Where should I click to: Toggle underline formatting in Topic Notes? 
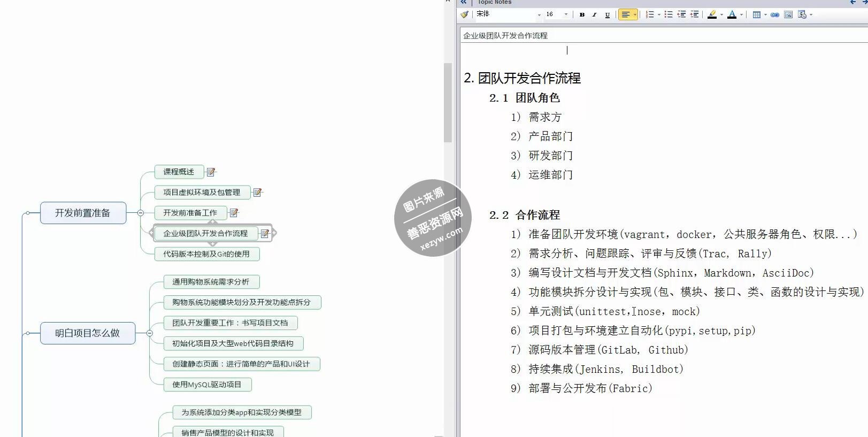coord(607,15)
